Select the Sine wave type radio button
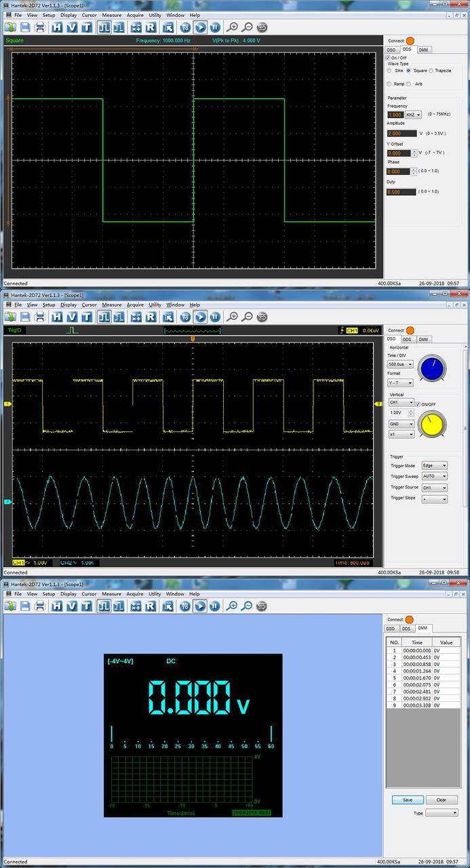The height and width of the screenshot is (868, 470). [389, 71]
